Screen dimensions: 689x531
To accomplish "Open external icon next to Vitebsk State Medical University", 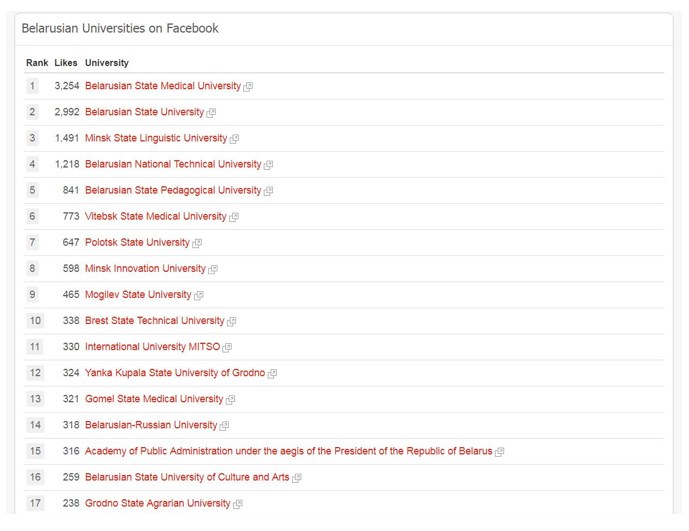I will coord(234,217).
